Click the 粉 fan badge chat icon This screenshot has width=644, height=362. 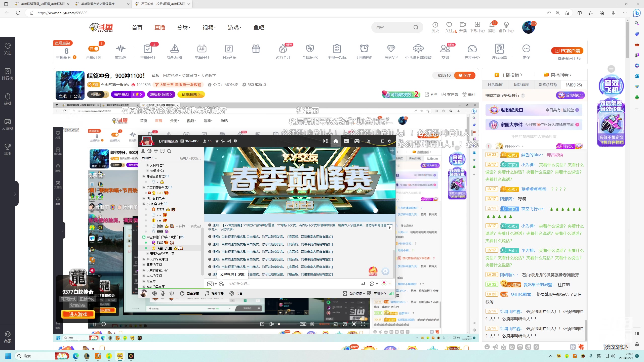tap(512, 347)
